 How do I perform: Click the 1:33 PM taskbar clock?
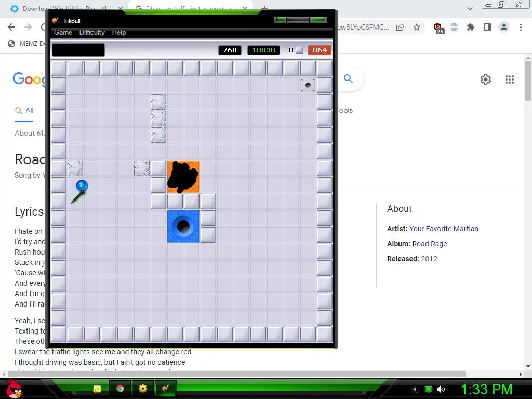(x=486, y=390)
